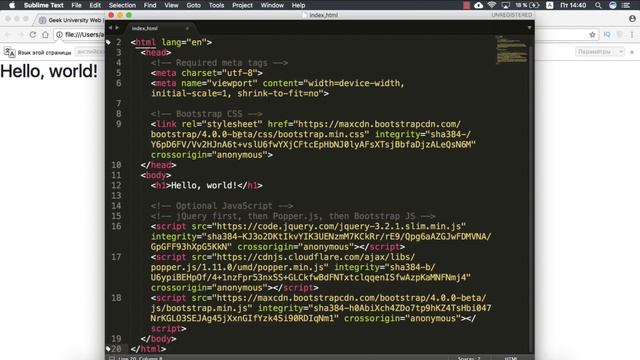This screenshot has height=360, width=640.
Task: Reload the page in Chrome
Action: click(33, 35)
